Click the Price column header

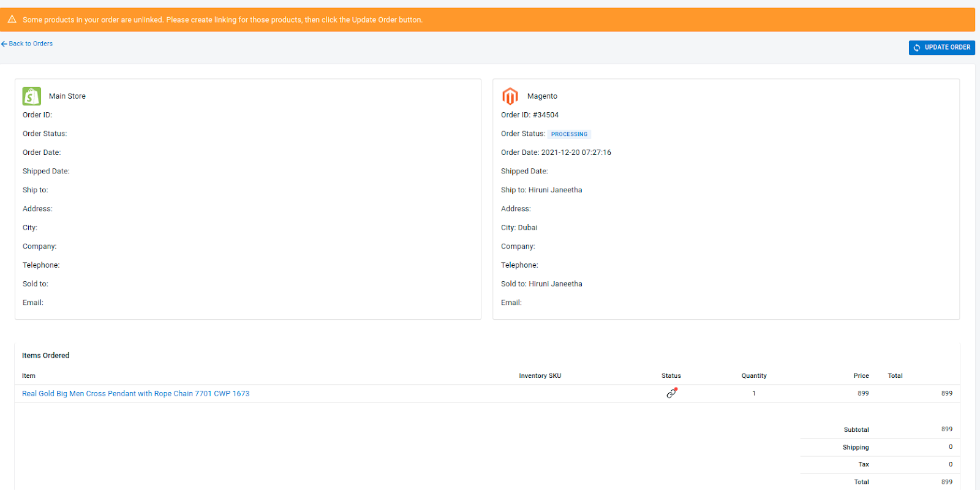click(x=861, y=376)
